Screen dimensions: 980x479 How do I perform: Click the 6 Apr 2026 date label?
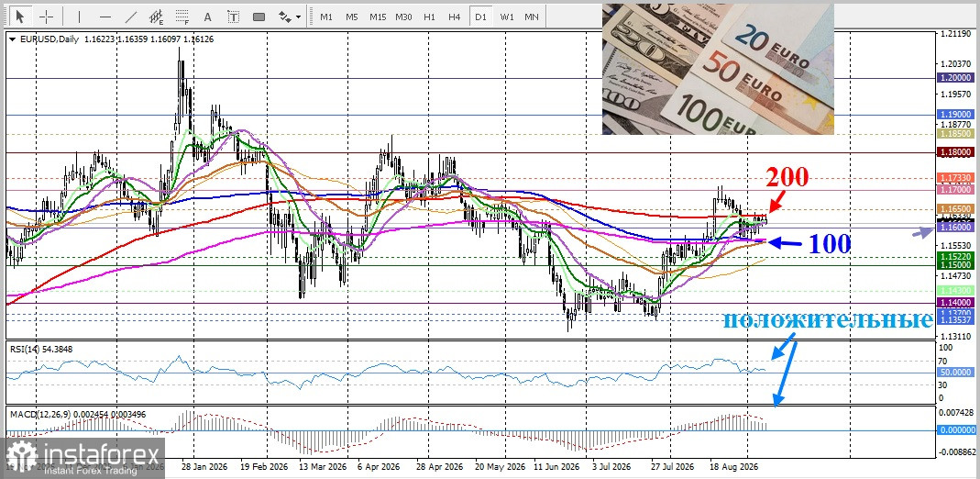379,466
